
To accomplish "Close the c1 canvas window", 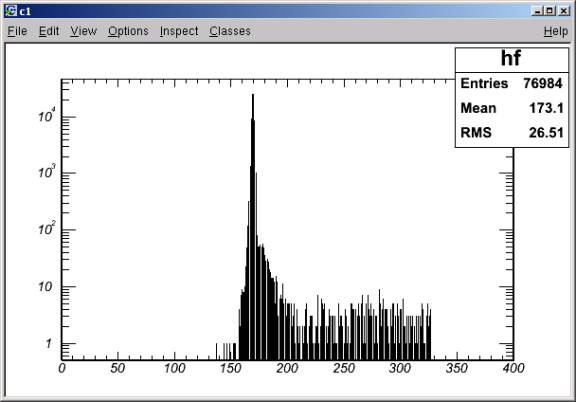I will 564,11.
